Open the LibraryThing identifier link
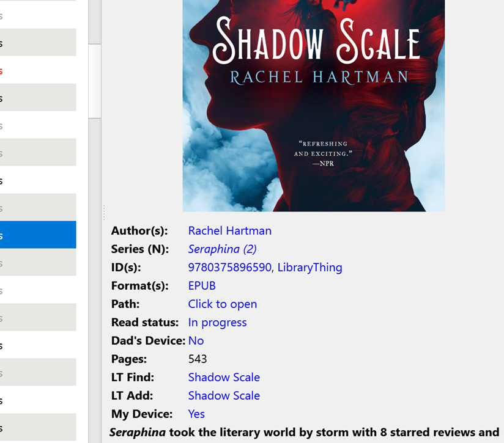The width and height of the screenshot is (504, 443). coord(309,268)
